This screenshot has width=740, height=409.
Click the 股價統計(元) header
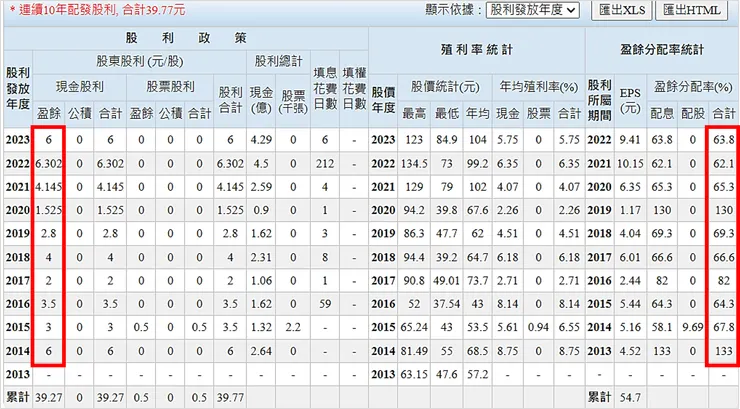pyautogui.click(x=445, y=87)
